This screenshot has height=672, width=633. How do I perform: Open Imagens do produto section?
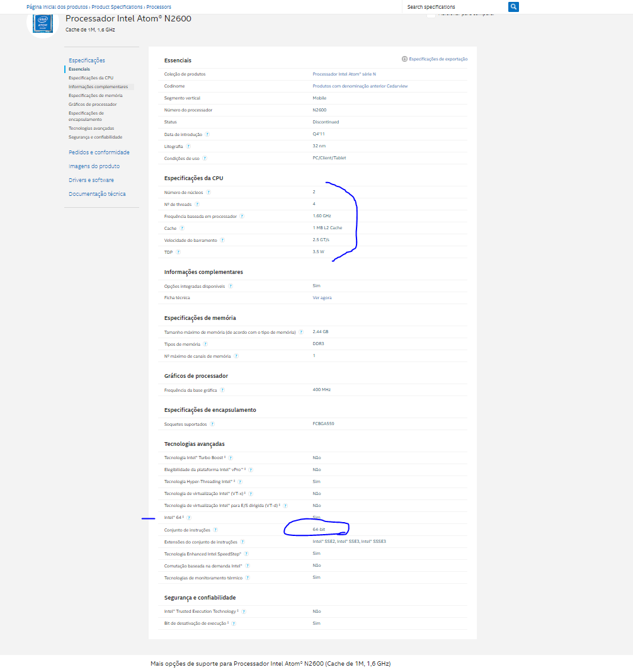[94, 166]
